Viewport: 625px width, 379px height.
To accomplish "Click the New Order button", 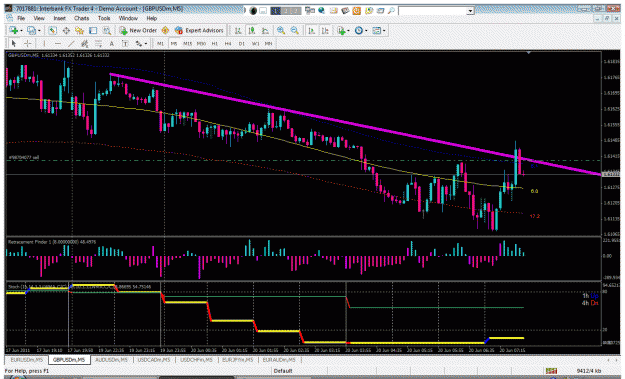I will pos(138,30).
